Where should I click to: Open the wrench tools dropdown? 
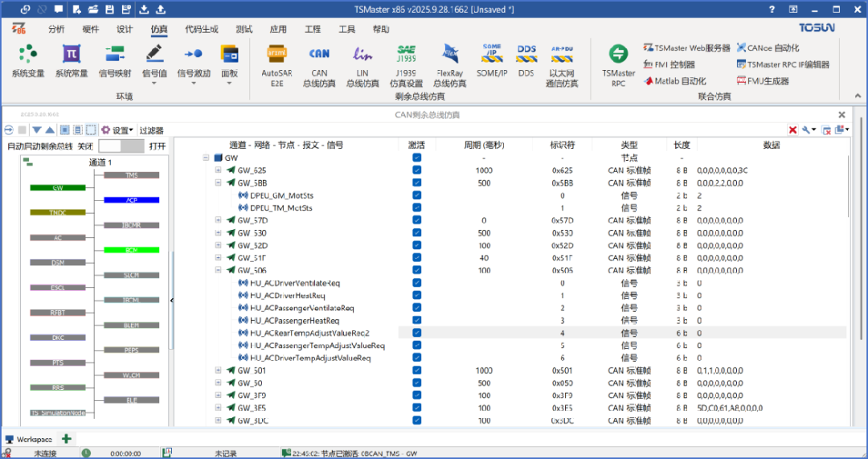(809, 130)
